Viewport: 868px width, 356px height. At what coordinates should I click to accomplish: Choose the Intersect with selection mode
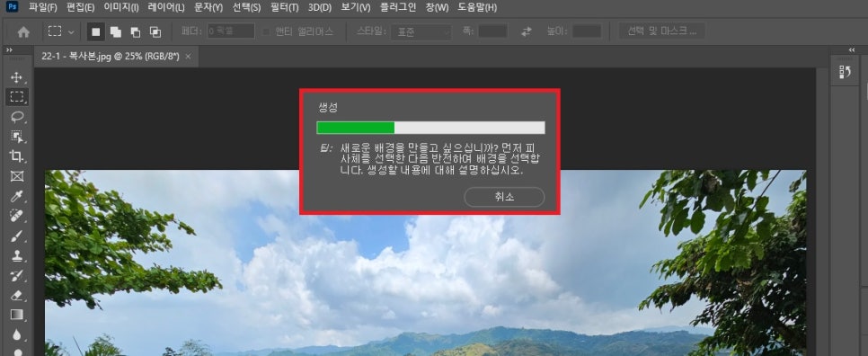pos(155,32)
